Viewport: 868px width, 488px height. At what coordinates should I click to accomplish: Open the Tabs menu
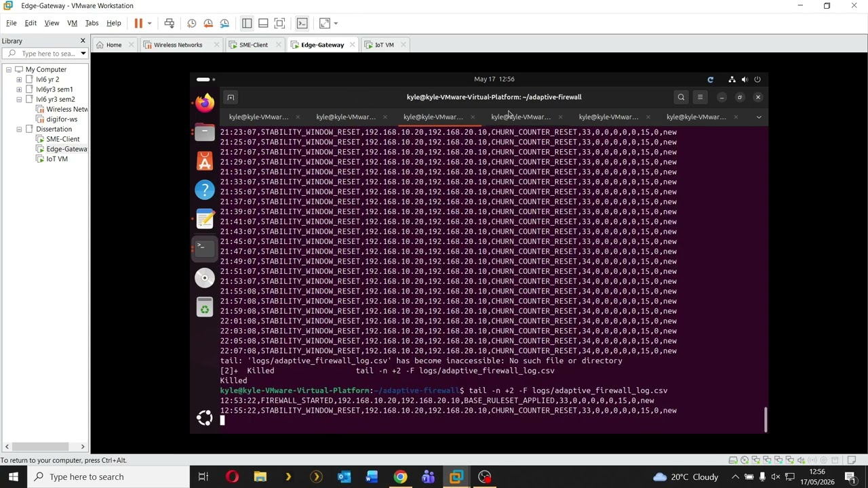click(92, 23)
